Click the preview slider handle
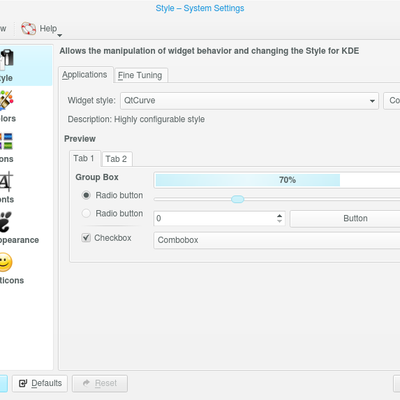The width and height of the screenshot is (400, 400). 238,199
